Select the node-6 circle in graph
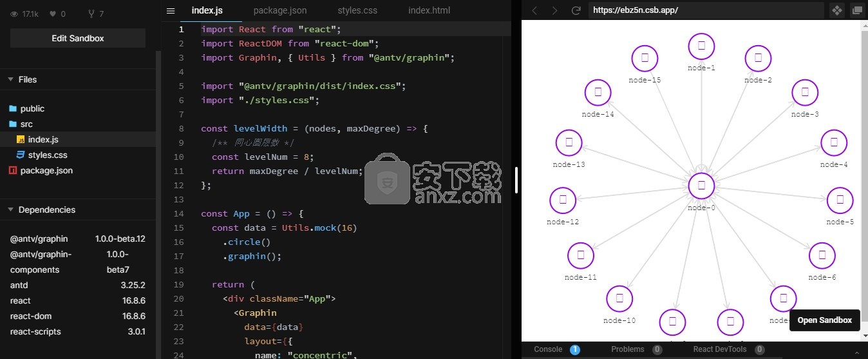 pos(822,255)
